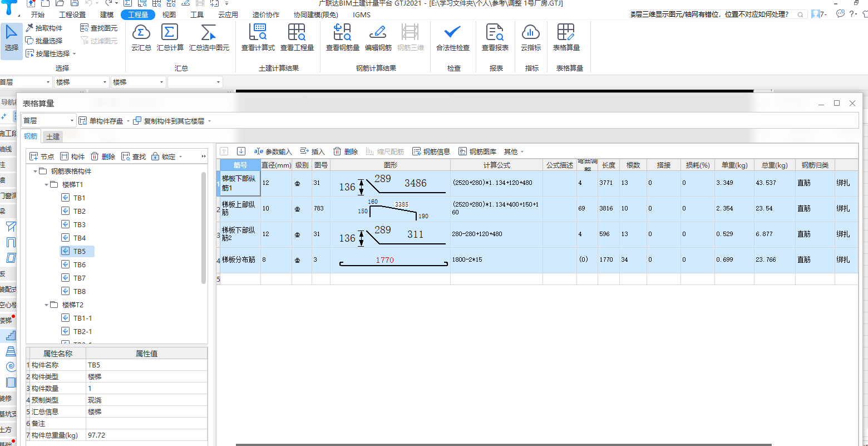Switch to the 钢筋 tab
The image size is (868, 446).
coord(31,136)
